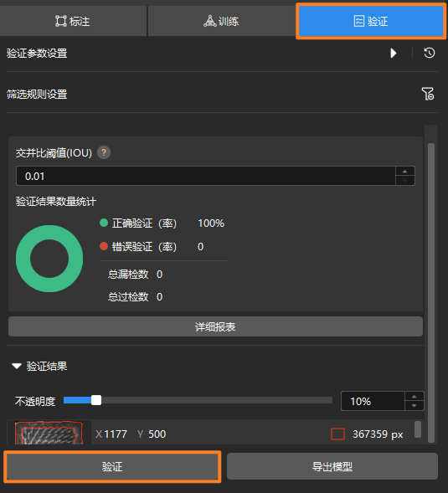Click the panel vertical scrollbar
The height and width of the screenshot is (493, 448).
pos(431,292)
